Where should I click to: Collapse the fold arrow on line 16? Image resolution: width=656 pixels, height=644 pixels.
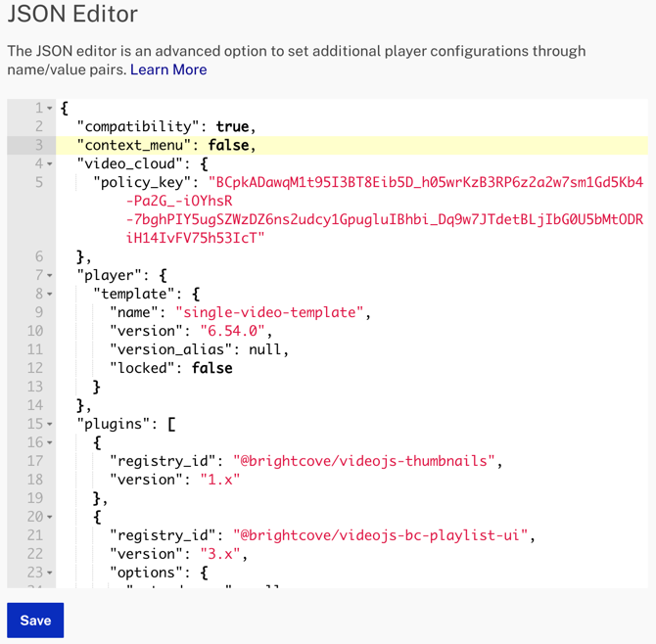point(50,442)
